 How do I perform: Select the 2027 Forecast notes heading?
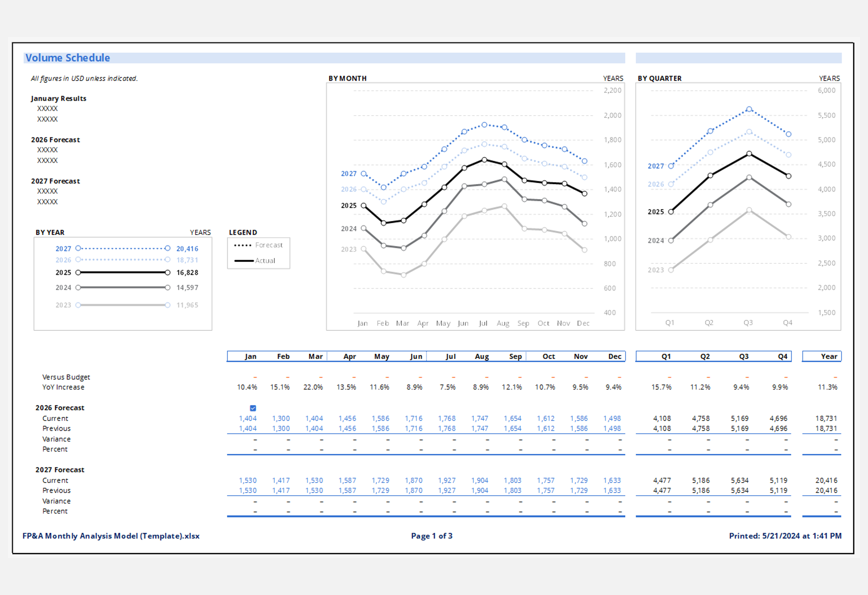coord(56,181)
